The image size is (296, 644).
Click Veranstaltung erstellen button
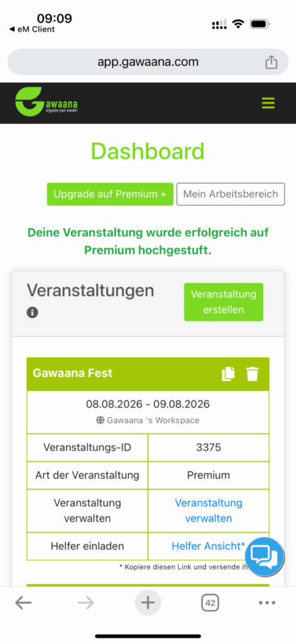[224, 302]
